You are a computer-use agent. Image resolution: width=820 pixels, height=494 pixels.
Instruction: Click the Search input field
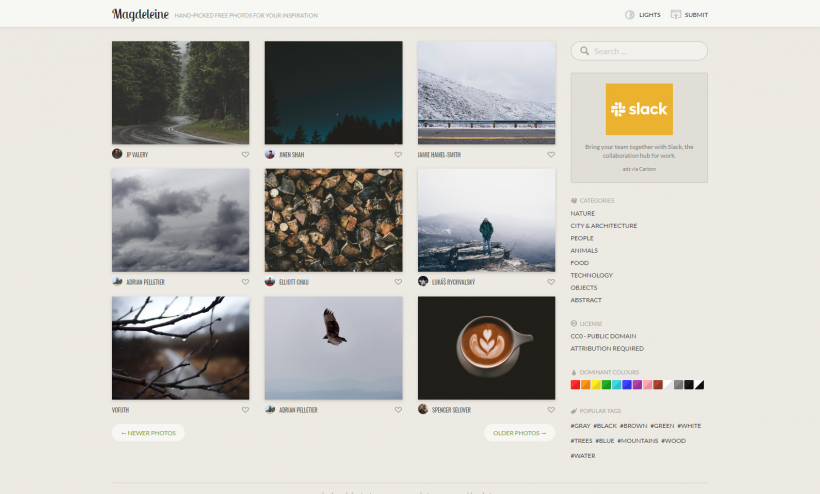(x=639, y=51)
